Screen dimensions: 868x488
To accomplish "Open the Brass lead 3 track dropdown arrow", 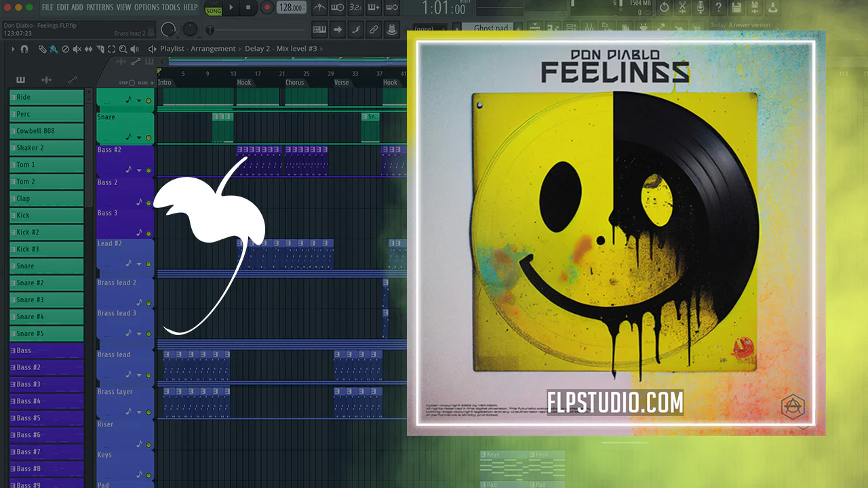I will click(139, 334).
